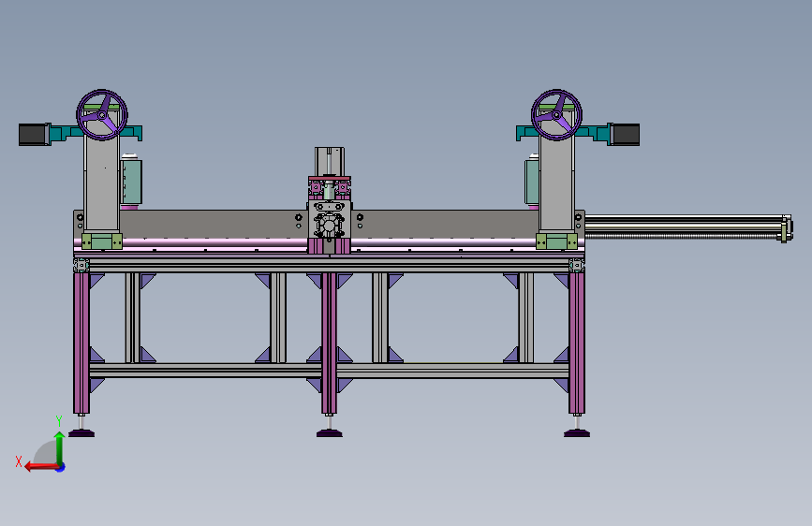The width and height of the screenshot is (812, 526).
Task: Select the end plate of the lead screw at far right
Action: 786,228
